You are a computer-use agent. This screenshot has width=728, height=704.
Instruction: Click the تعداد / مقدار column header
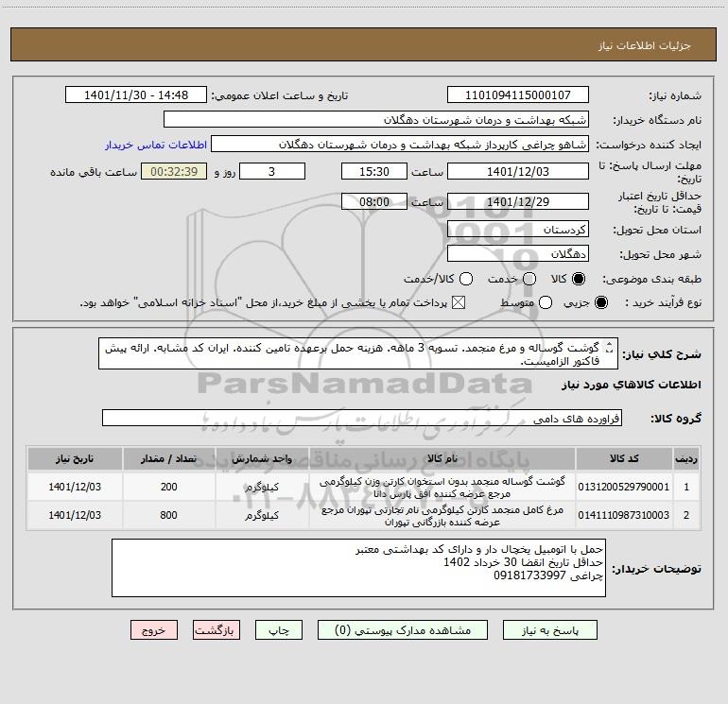(x=168, y=458)
